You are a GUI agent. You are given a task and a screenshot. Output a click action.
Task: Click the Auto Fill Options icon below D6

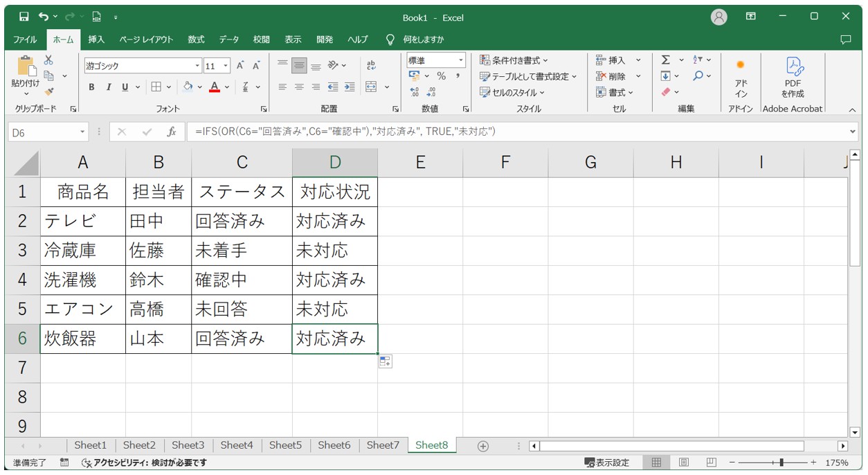(385, 361)
